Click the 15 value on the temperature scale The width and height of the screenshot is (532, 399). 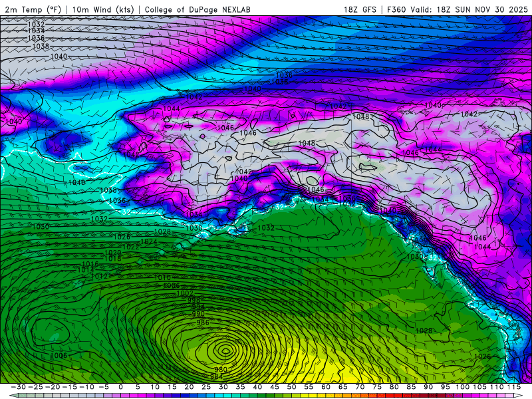[x=172, y=387]
